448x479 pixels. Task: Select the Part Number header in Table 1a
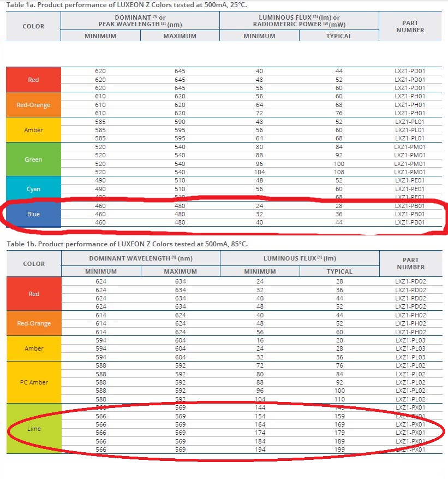tap(410, 26)
